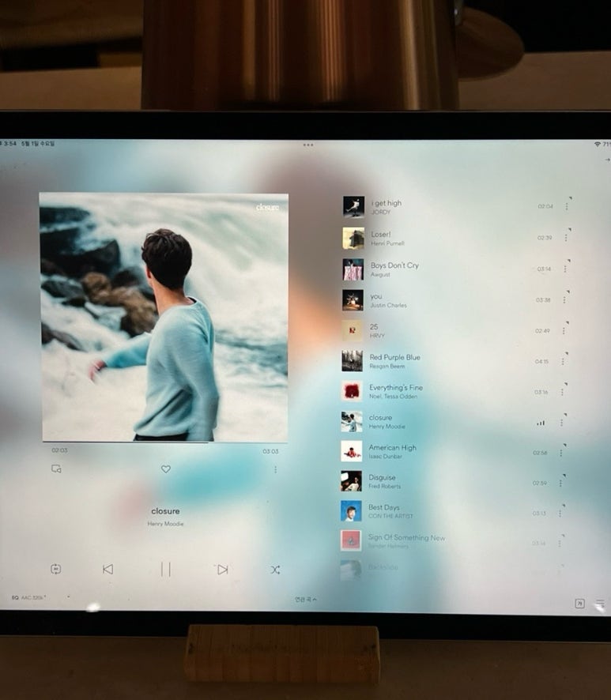Open options menu for i get high
Screen dimensions: 611x700
(567, 206)
